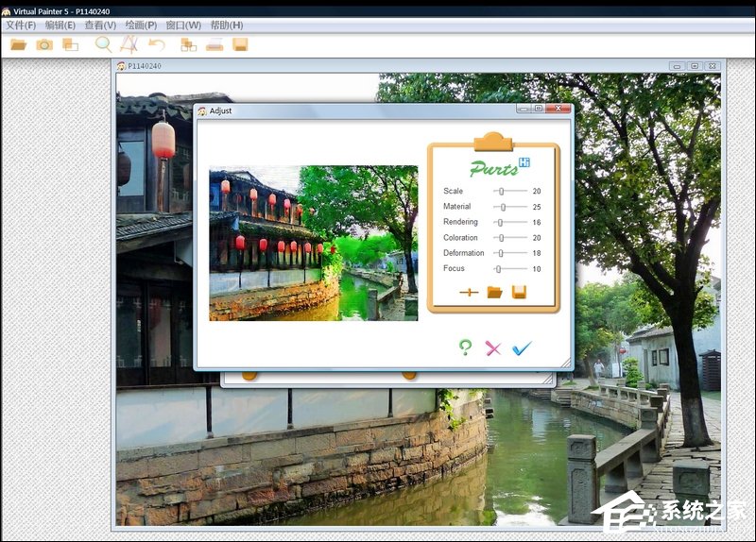Click the printer icon in toolbar
Image resolution: width=756 pixels, height=542 pixels.
click(x=215, y=44)
